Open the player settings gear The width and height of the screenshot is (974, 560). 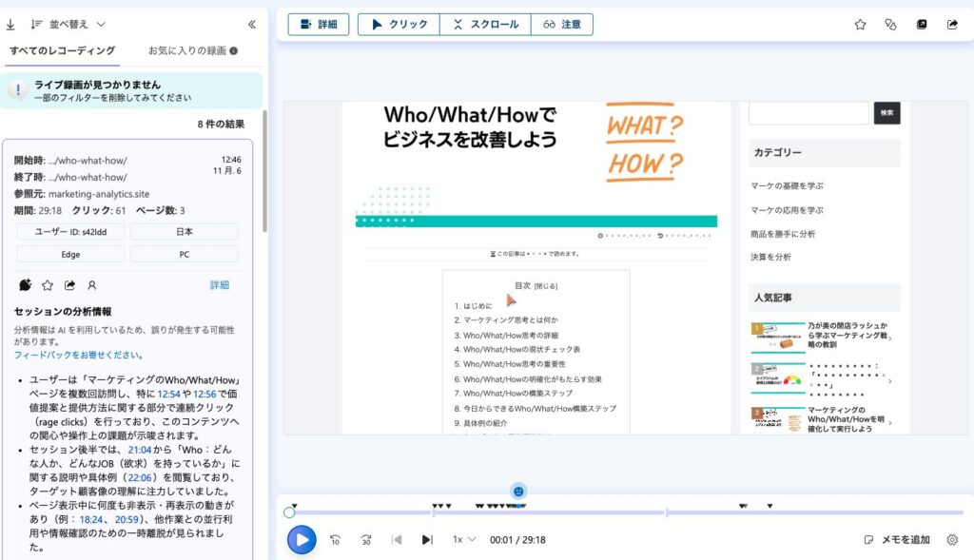tap(952, 540)
